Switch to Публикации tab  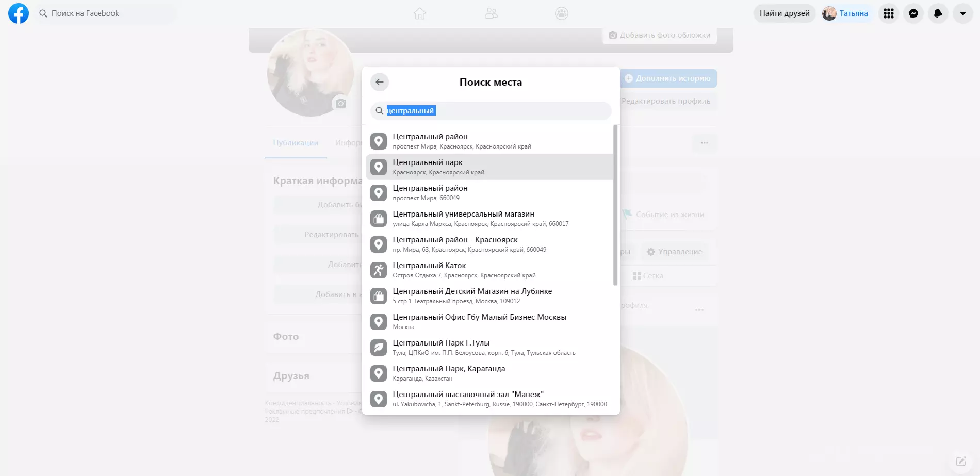[296, 143]
